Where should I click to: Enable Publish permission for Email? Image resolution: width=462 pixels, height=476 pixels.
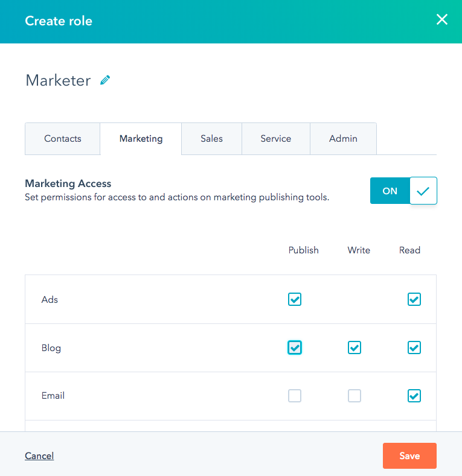tap(295, 396)
